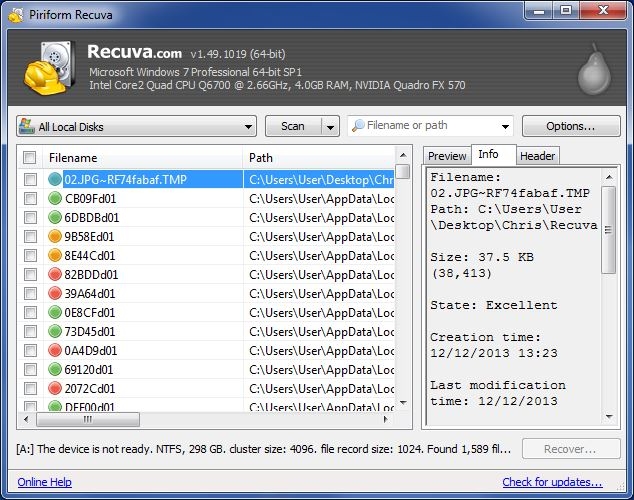Switch to the Info tab
This screenshot has height=500, width=634.
click(x=493, y=154)
